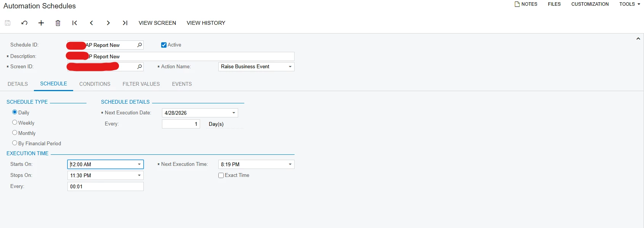Viewport: 644px width, 228px height.
Task: Open Screen ID lookup magnifier
Action: 139,67
